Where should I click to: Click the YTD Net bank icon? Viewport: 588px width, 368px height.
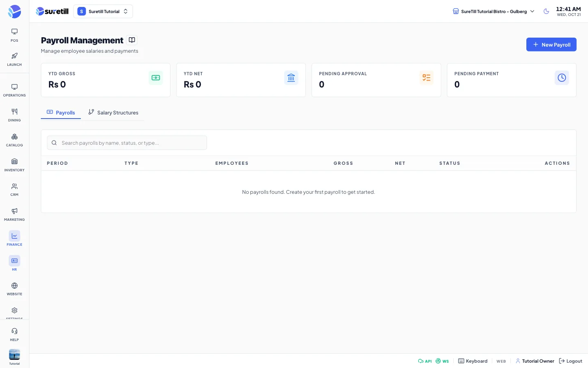pos(291,78)
